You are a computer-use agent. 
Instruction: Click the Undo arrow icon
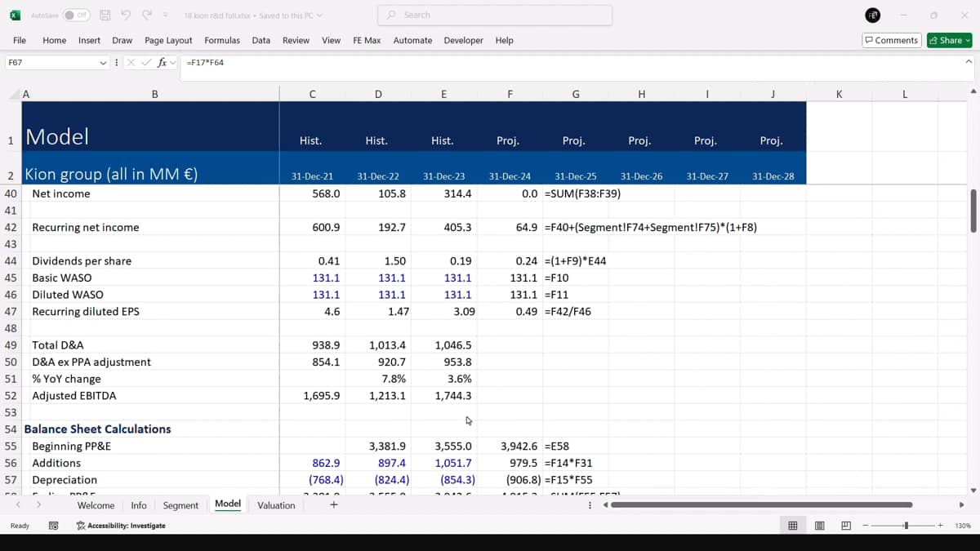[x=126, y=15]
